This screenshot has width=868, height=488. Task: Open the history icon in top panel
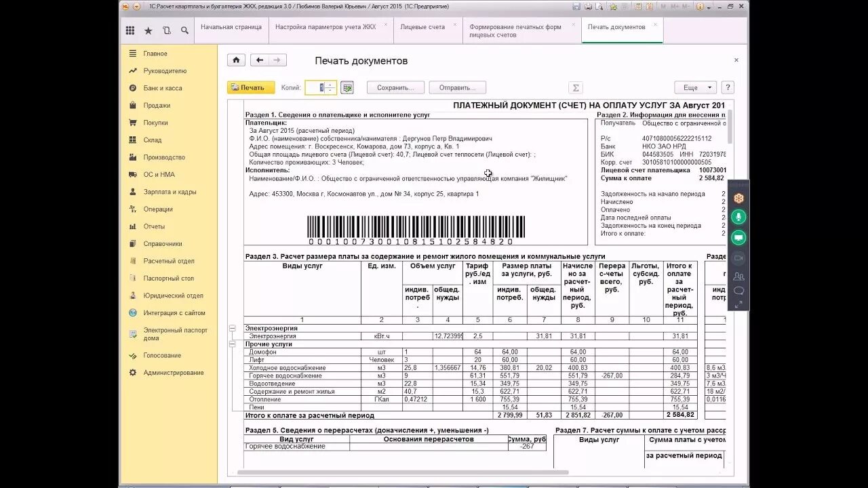coord(167,30)
